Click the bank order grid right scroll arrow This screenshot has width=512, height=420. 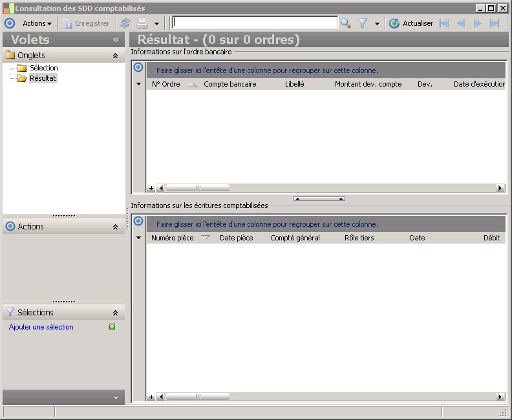tap(500, 188)
